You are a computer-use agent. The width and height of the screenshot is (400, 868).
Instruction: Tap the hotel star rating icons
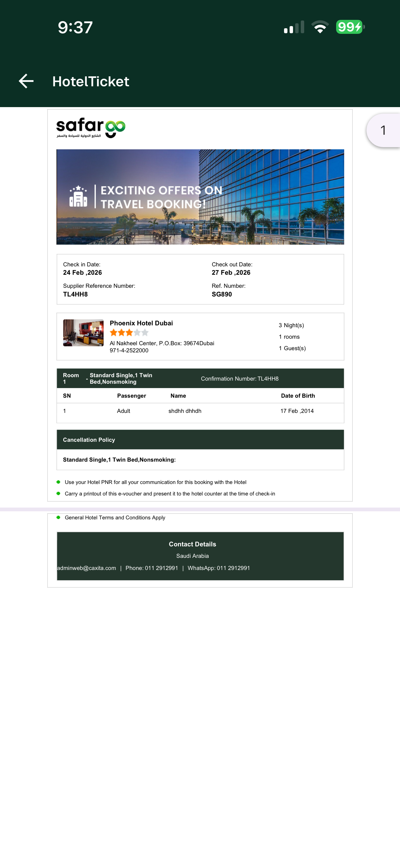tap(129, 333)
